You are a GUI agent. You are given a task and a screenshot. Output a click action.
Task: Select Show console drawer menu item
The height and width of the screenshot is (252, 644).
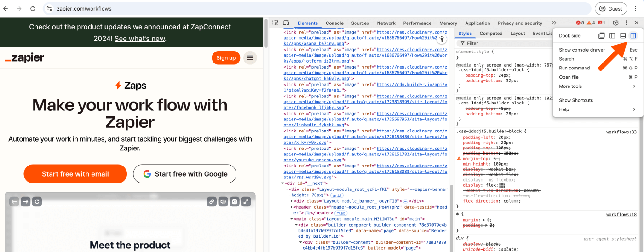tap(597, 50)
